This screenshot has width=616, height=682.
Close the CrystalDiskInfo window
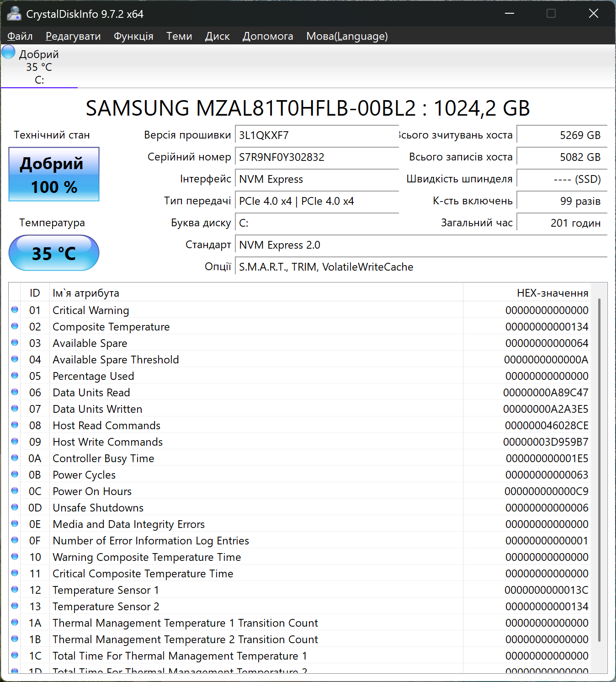(x=594, y=14)
